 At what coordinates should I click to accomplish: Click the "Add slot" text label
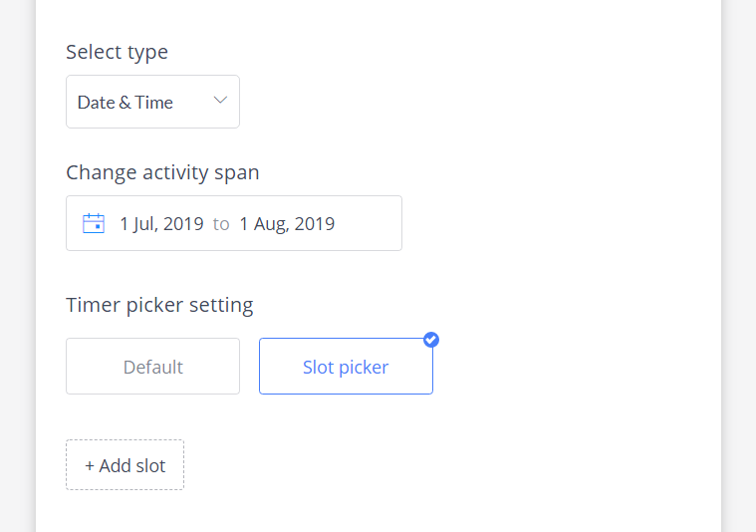(132, 466)
